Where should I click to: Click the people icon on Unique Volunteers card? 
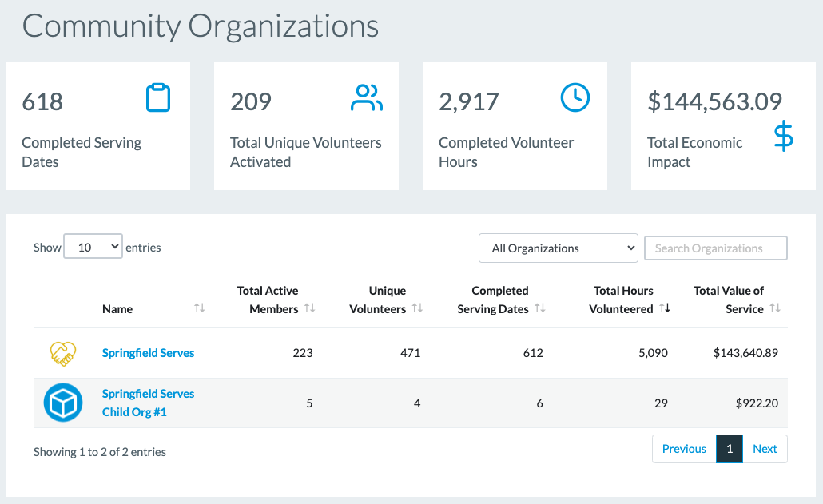pos(367,97)
